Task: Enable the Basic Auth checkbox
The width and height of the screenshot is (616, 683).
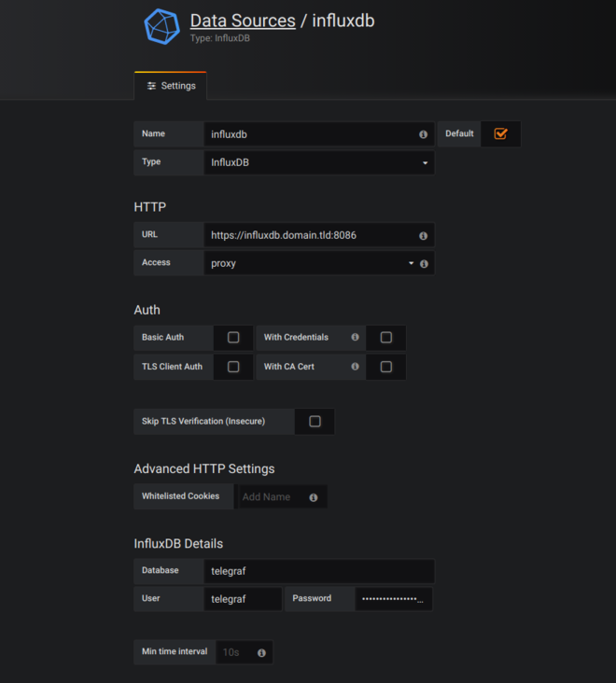Action: (233, 338)
